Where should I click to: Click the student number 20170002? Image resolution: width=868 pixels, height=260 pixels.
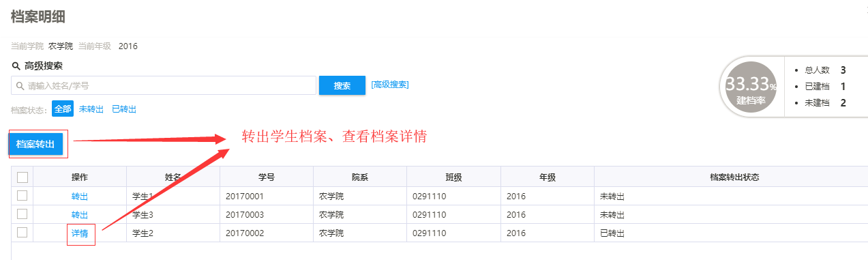[245, 233]
